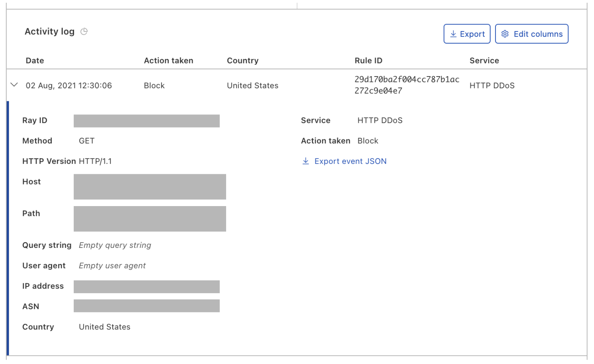This screenshot has height=364, width=594.
Task: Click the redacted Path value box
Action: [x=150, y=219]
